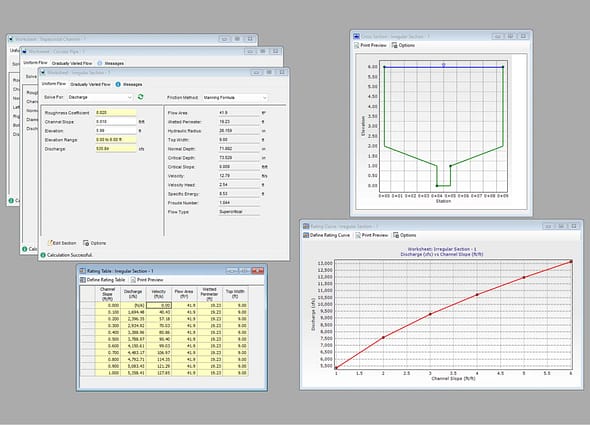The width and height of the screenshot is (590, 425).
Task: Click the Froude Number output value
Action: [239, 203]
